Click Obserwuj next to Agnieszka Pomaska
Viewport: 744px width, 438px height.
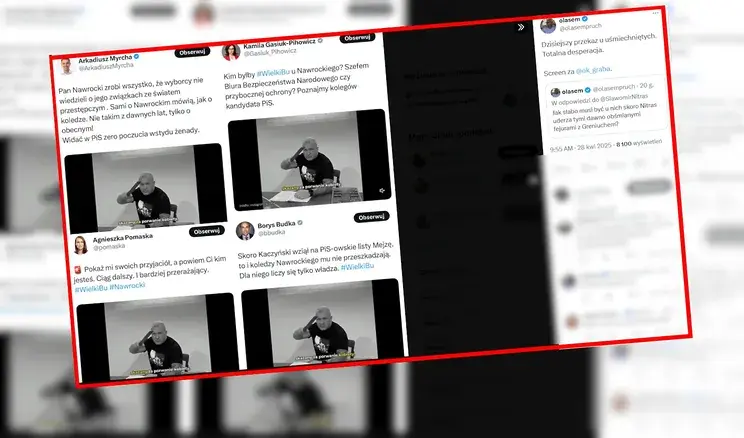(x=207, y=231)
